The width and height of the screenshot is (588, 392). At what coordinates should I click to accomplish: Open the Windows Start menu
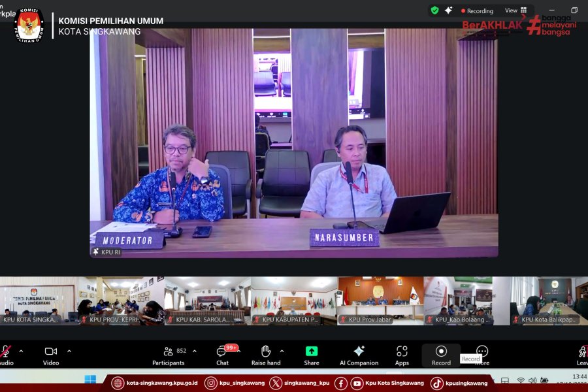90,380
